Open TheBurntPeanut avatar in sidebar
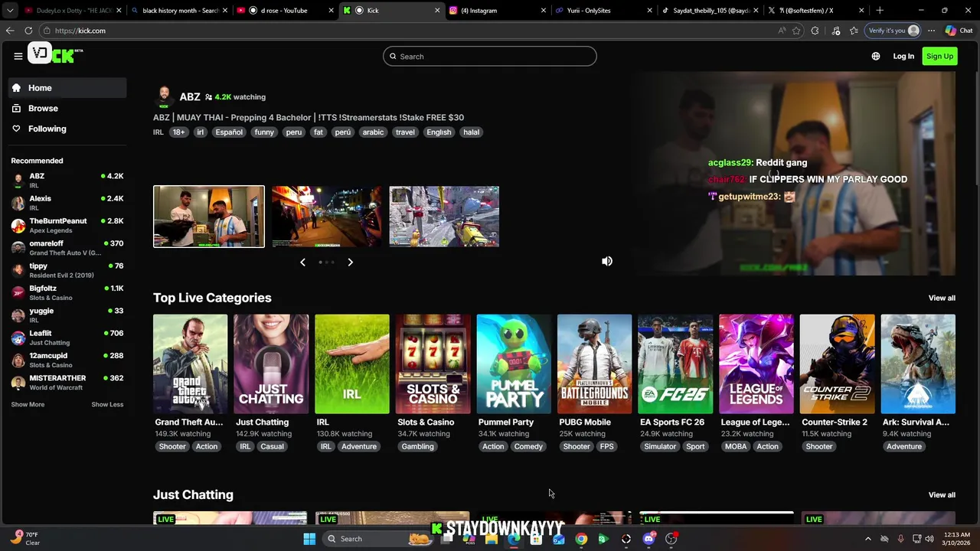This screenshot has height=551, width=980. [x=18, y=225]
